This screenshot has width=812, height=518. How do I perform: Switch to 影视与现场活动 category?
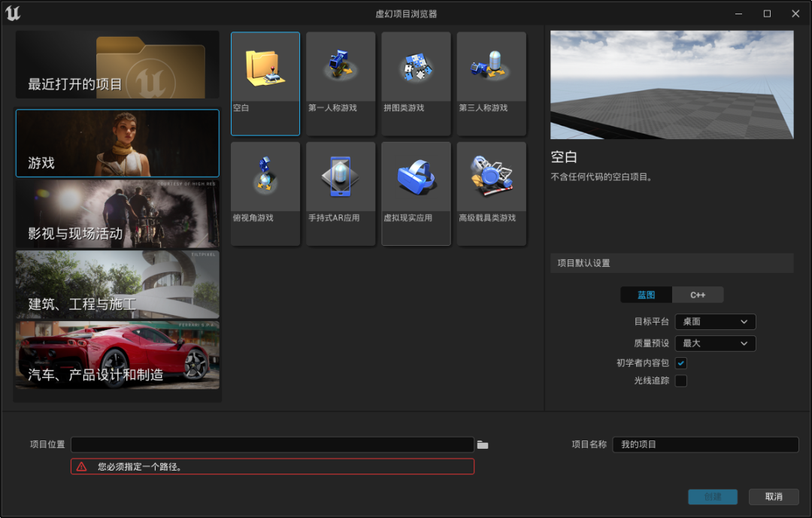117,214
